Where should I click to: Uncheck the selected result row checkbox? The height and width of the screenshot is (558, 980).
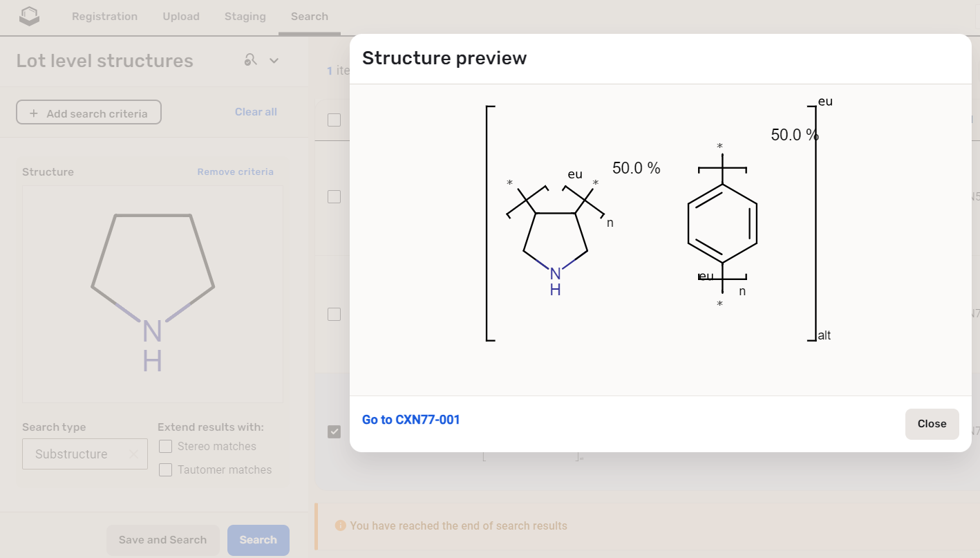pos(334,431)
